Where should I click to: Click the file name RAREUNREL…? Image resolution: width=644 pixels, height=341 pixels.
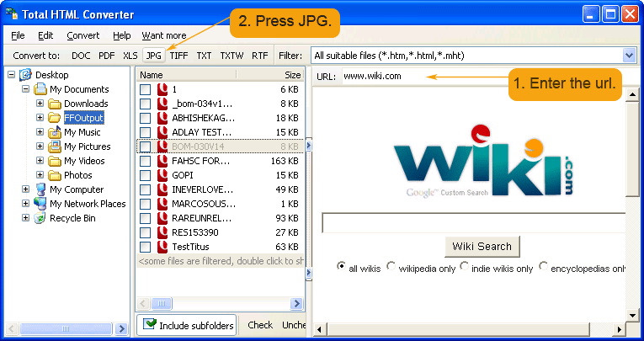202,218
